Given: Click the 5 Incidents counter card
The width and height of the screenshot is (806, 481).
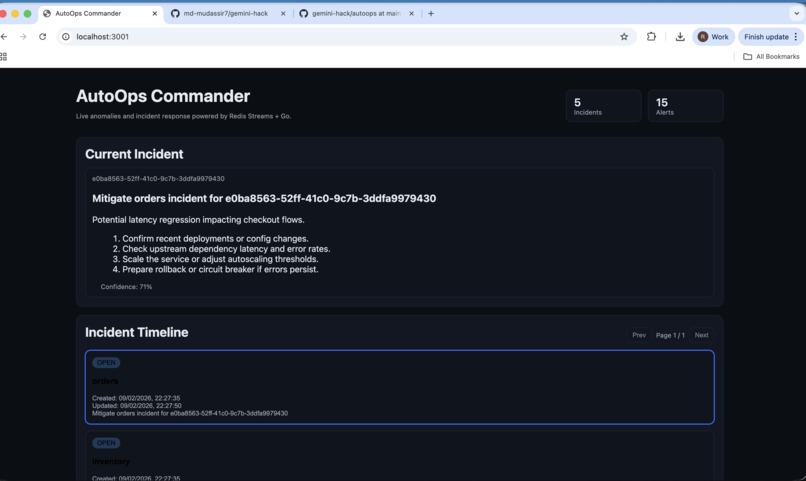Looking at the screenshot, I should click(x=603, y=106).
